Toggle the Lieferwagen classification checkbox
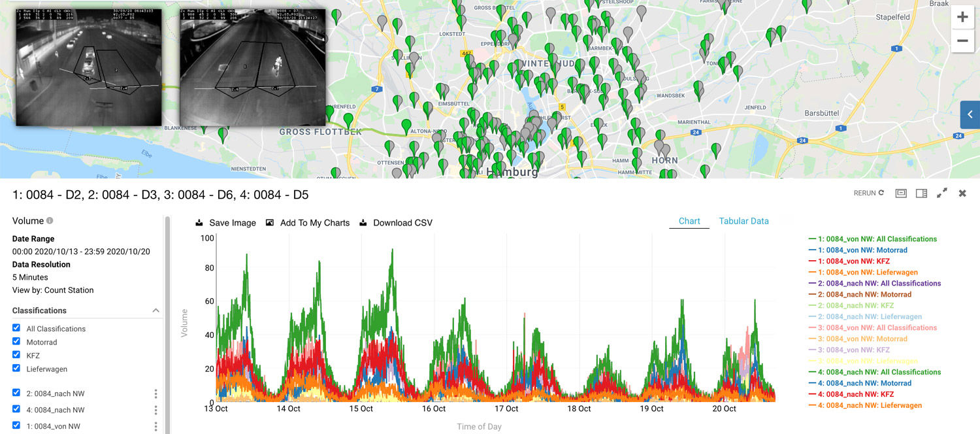The width and height of the screenshot is (980, 434). [16, 369]
